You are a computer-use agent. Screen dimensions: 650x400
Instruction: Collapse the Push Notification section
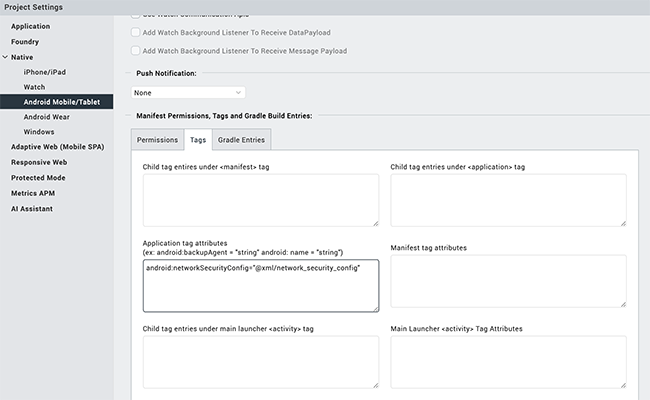(x=126, y=74)
